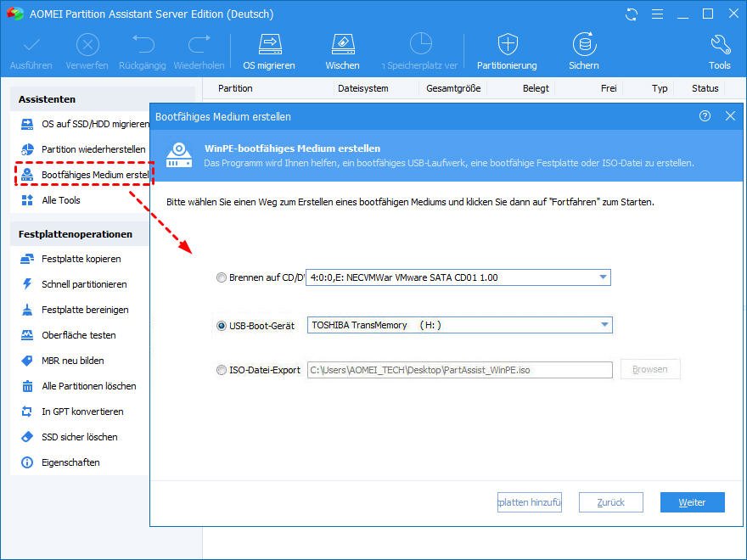Screen dimensions: 747x560
Task: Click the Frei column header
Action: coord(609,88)
